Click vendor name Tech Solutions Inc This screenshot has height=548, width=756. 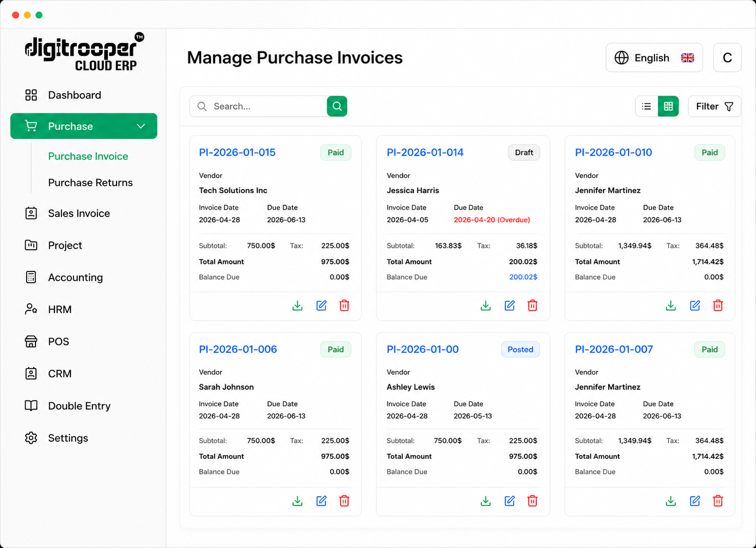click(x=233, y=190)
